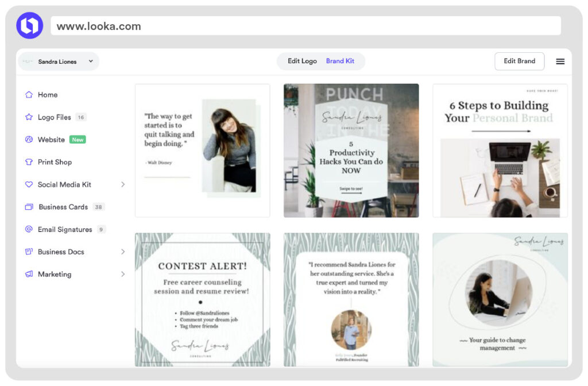Click the Marketing megaphone icon
Screen dimensions: 588x386
(x=28, y=274)
